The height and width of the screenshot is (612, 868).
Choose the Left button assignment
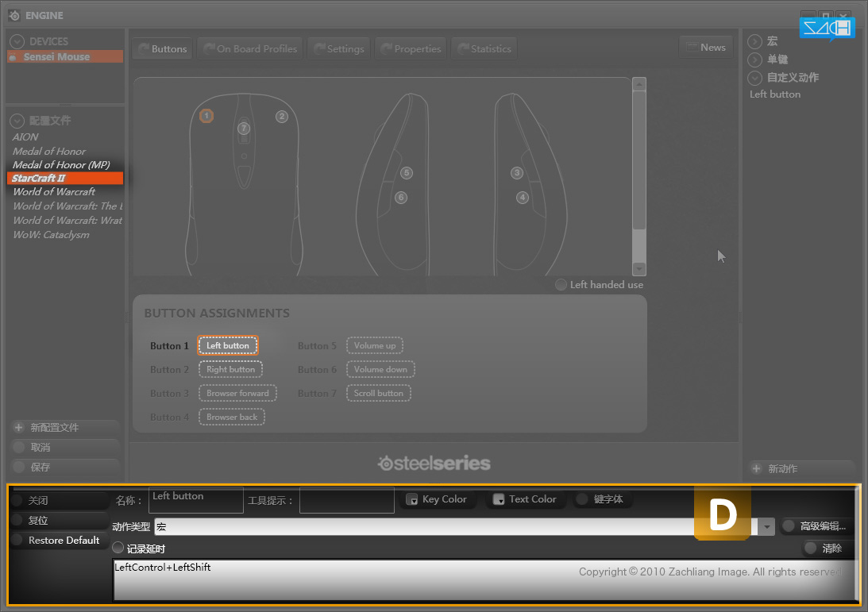[227, 345]
